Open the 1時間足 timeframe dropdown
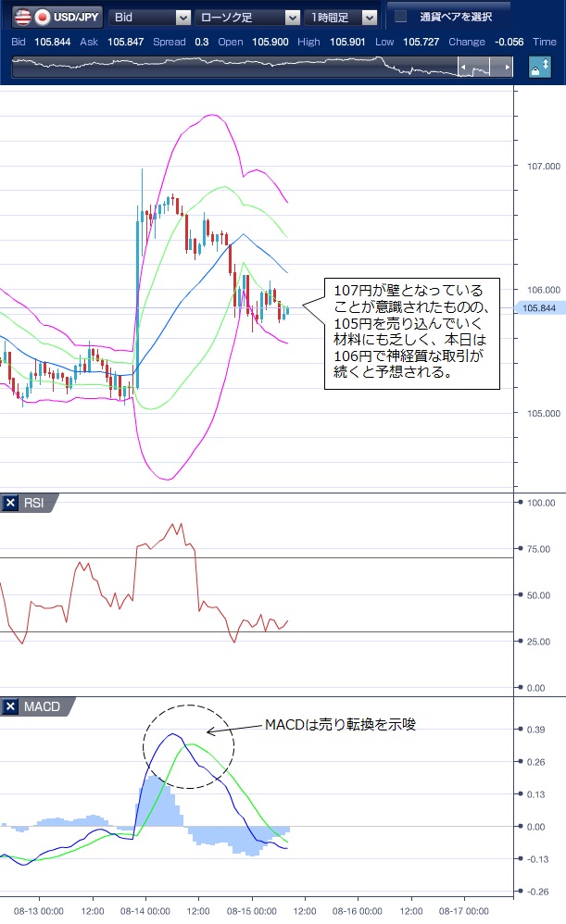 tap(341, 18)
